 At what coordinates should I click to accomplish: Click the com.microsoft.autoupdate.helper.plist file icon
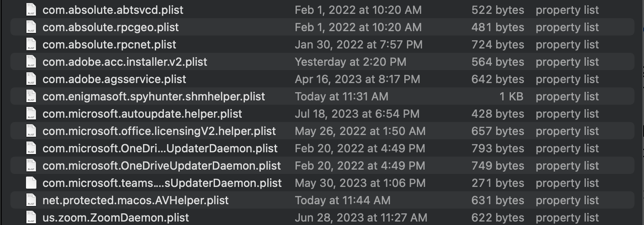coord(31,114)
